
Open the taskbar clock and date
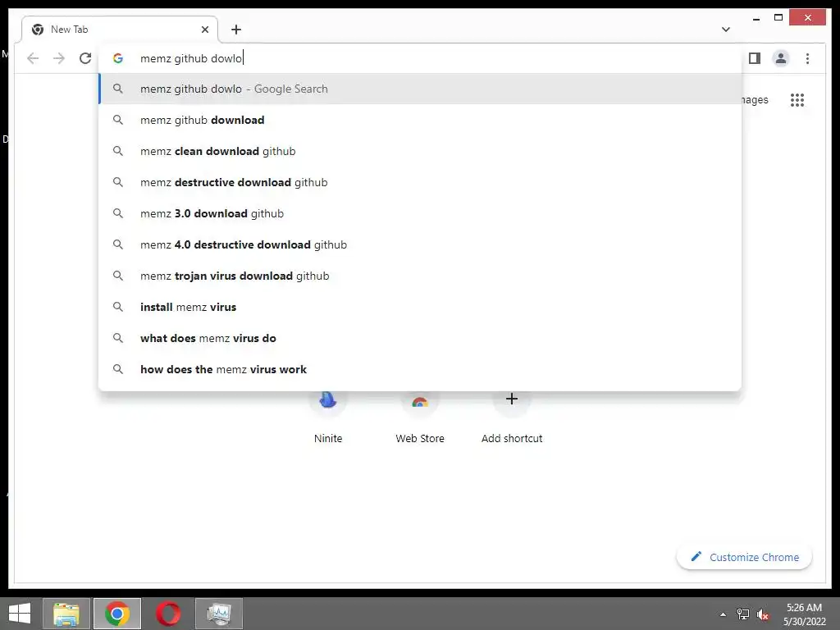point(805,614)
